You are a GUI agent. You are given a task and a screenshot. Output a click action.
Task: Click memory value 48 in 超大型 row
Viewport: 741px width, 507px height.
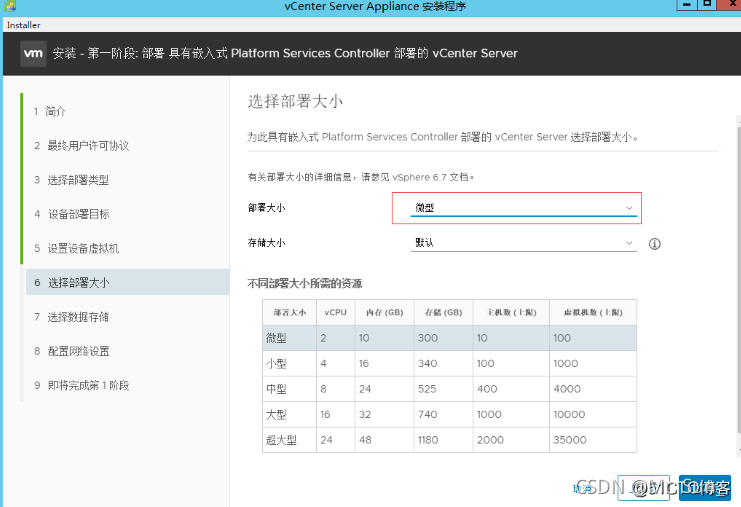[365, 440]
